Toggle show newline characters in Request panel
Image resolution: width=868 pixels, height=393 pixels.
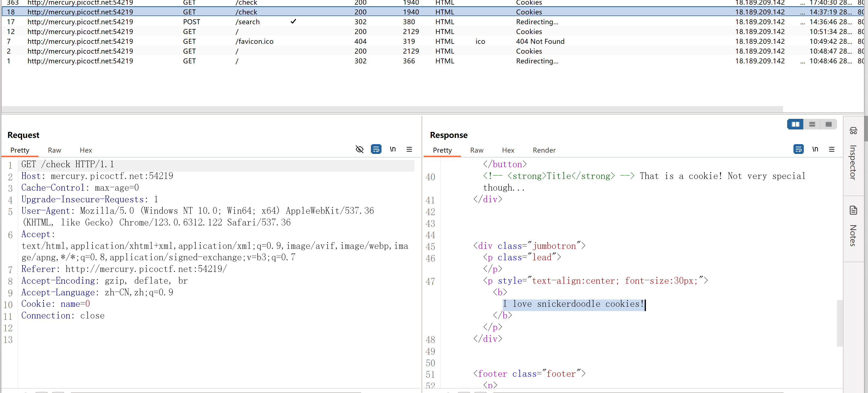[393, 149]
